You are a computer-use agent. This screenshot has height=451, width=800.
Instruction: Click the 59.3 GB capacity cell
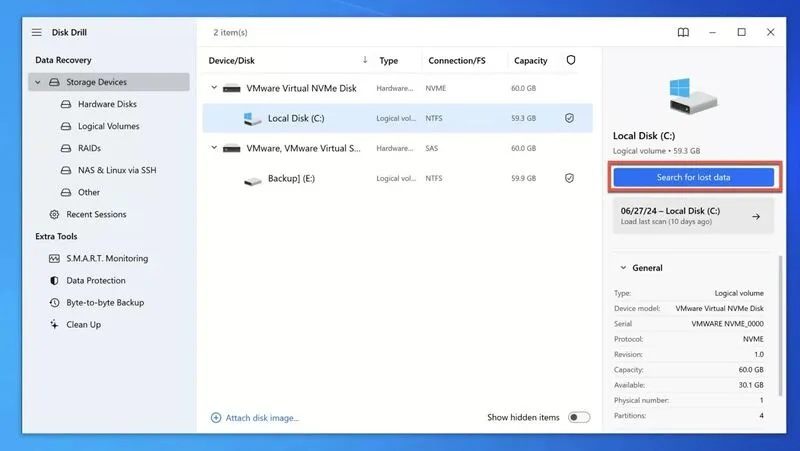coord(523,118)
